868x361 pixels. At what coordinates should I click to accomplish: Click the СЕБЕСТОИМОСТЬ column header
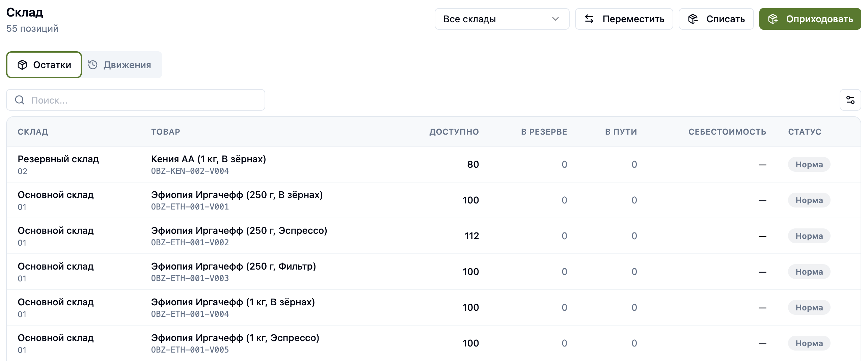pos(727,132)
